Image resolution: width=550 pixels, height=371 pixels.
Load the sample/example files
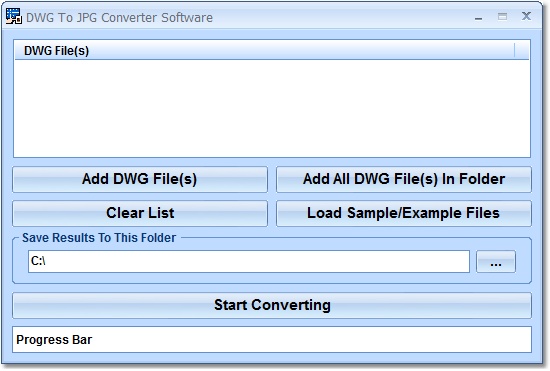[404, 213]
